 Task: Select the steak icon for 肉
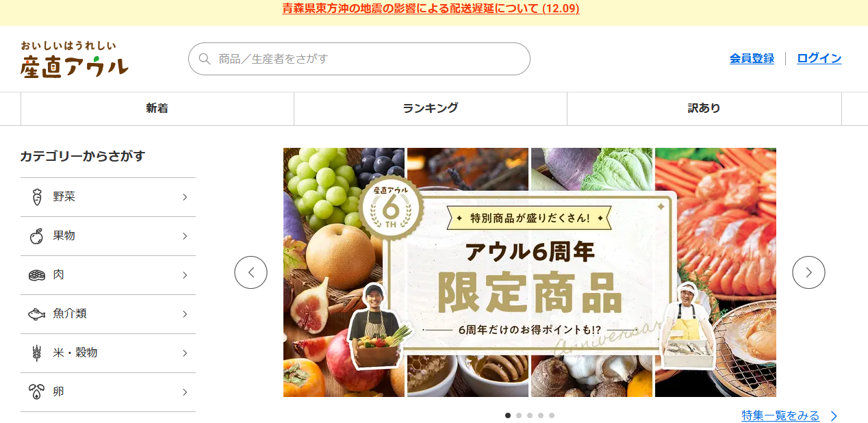click(x=37, y=275)
